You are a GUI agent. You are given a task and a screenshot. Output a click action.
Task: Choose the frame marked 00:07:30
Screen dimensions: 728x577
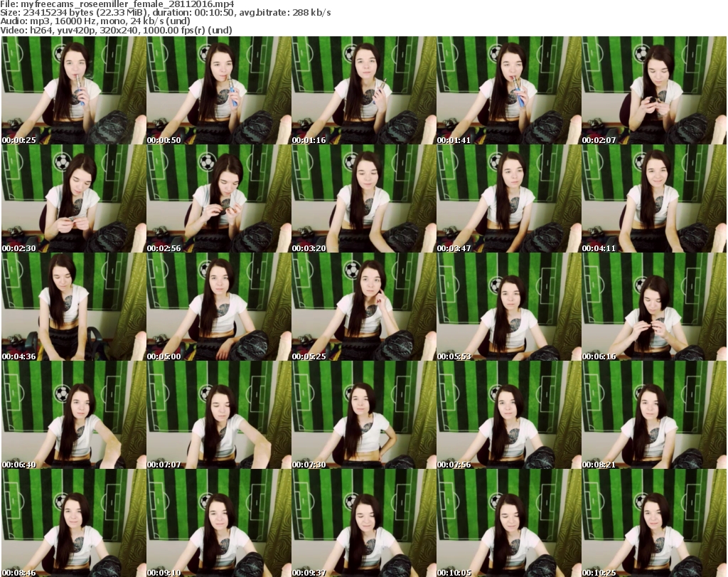[364, 415]
